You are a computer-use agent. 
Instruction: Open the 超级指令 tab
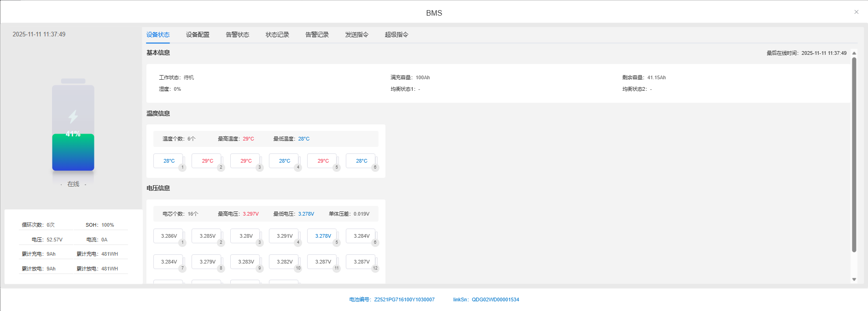coord(396,35)
